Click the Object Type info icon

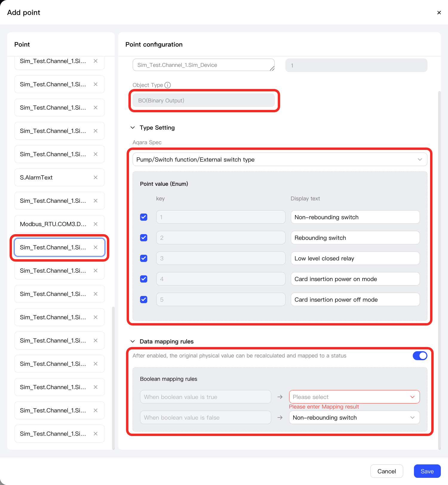168,85
